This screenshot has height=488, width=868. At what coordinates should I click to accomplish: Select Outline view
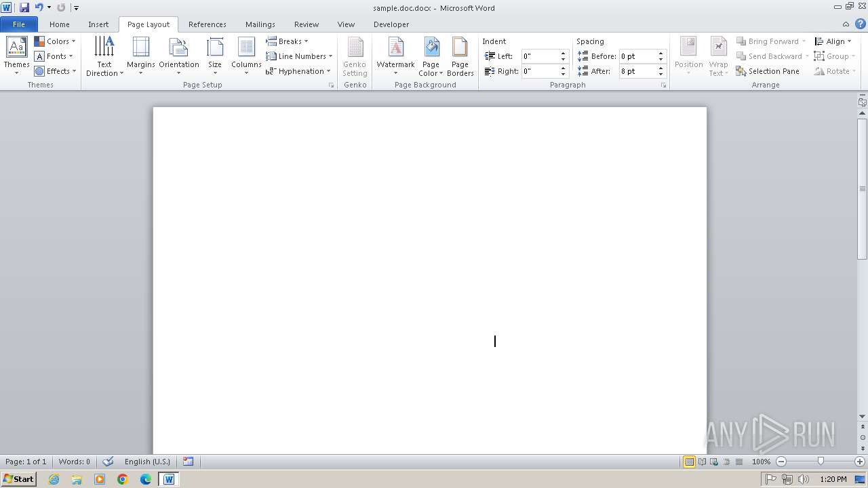point(726,462)
